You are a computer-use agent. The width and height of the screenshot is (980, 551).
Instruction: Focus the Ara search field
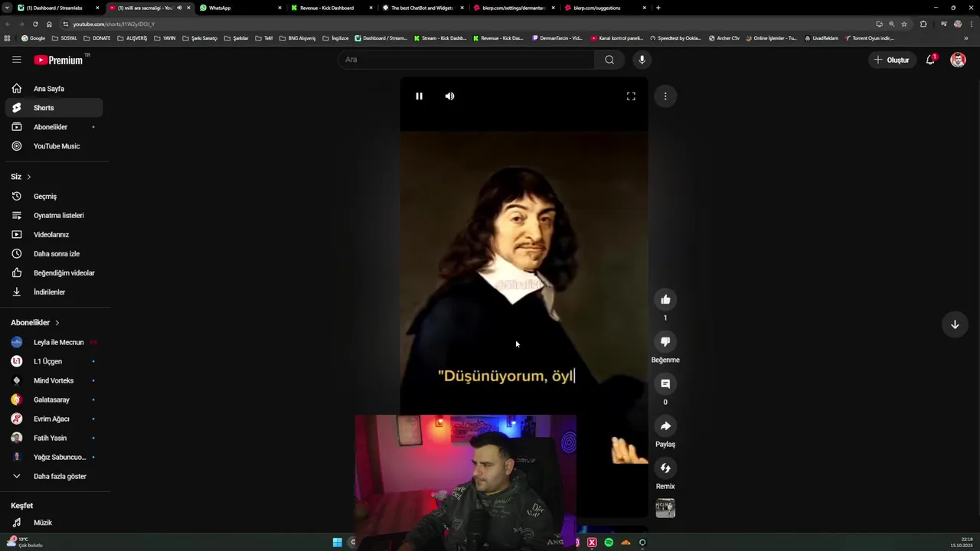(466, 60)
